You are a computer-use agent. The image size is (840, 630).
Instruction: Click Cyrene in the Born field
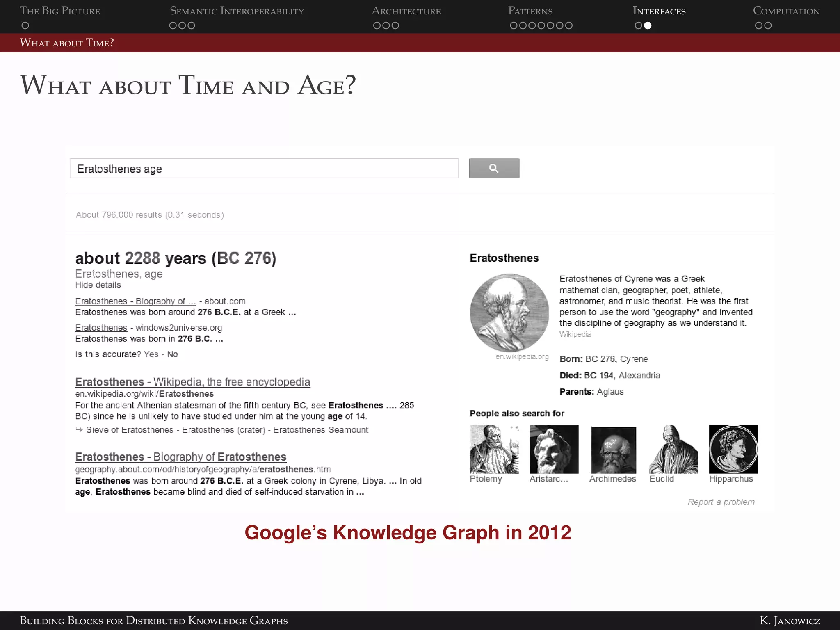coord(634,359)
